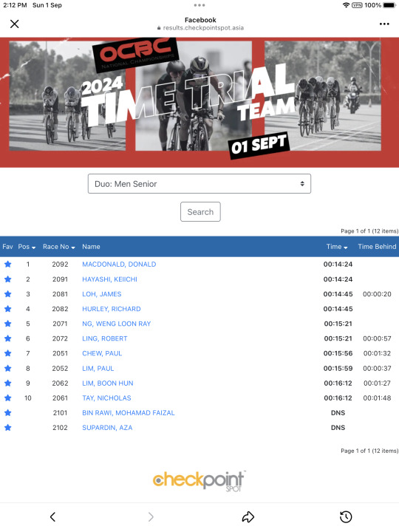Screen dimensions: 399x532
Task: Toggle favorite star for CHEW, PAUL
Action: click(x=8, y=353)
